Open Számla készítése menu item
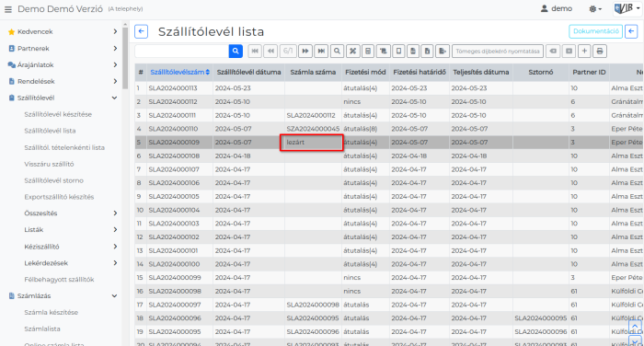Viewport: 644px width, 346px height. tap(51, 312)
